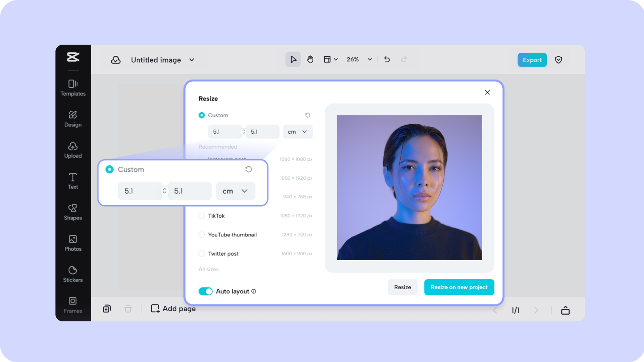Turn off the Auto layout switch
Viewport: 644px width, 362px height.
click(206, 291)
